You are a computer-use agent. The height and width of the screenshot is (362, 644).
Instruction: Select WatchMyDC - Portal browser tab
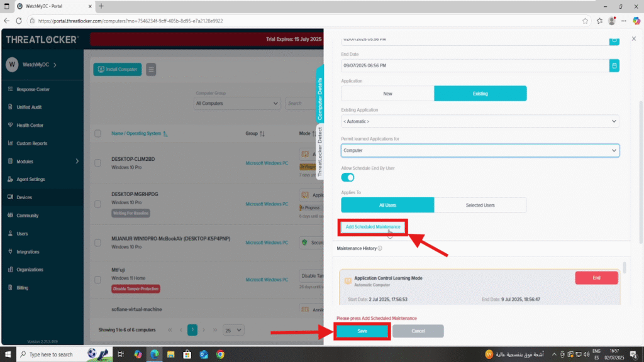(53, 6)
